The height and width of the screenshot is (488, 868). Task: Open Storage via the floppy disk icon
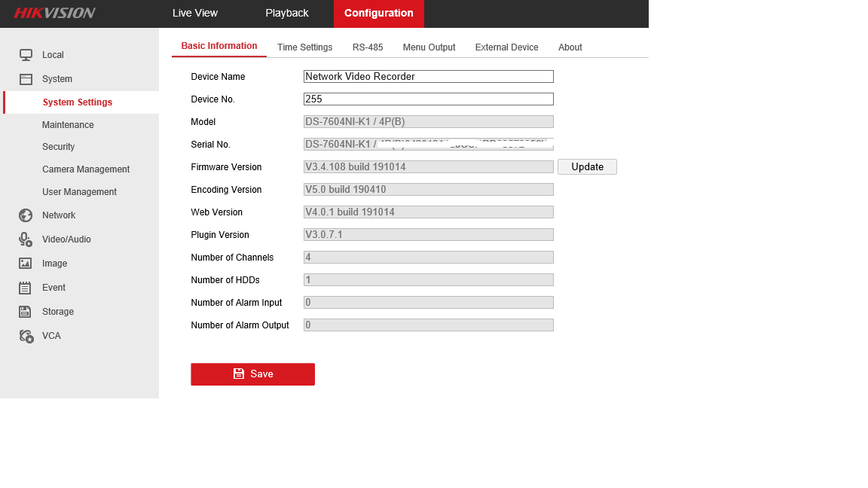[x=26, y=312]
